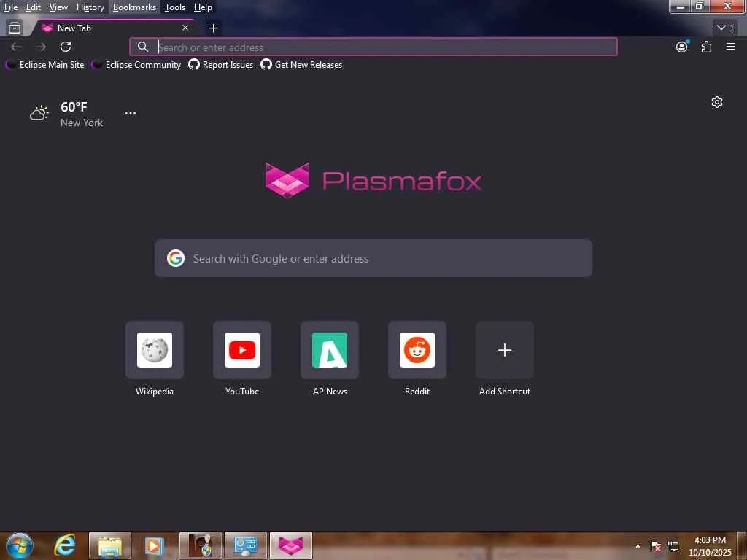Open Windows Media Player from the taskbar
The height and width of the screenshot is (560, 747).
(155, 545)
